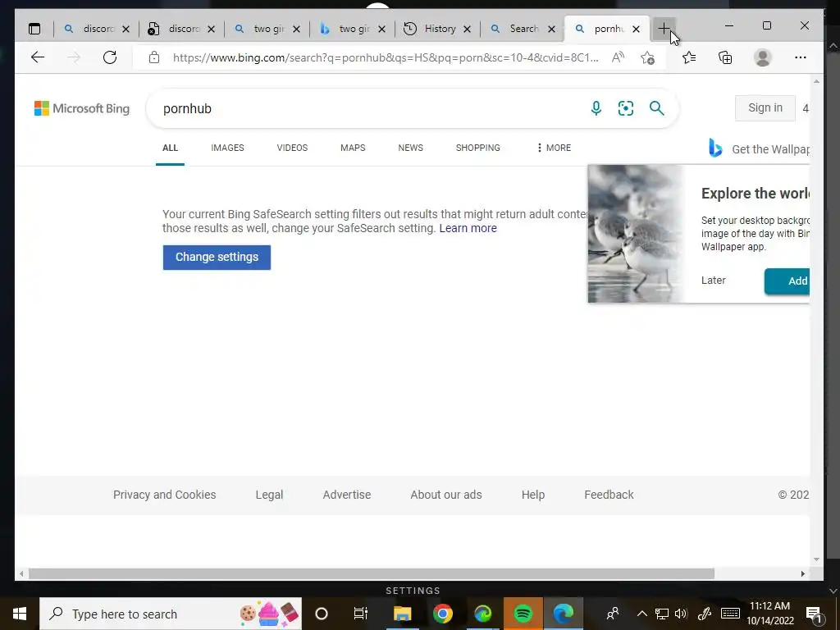840x630 pixels.
Task: Launch Google Chrome from the taskbar
Action: (442, 614)
